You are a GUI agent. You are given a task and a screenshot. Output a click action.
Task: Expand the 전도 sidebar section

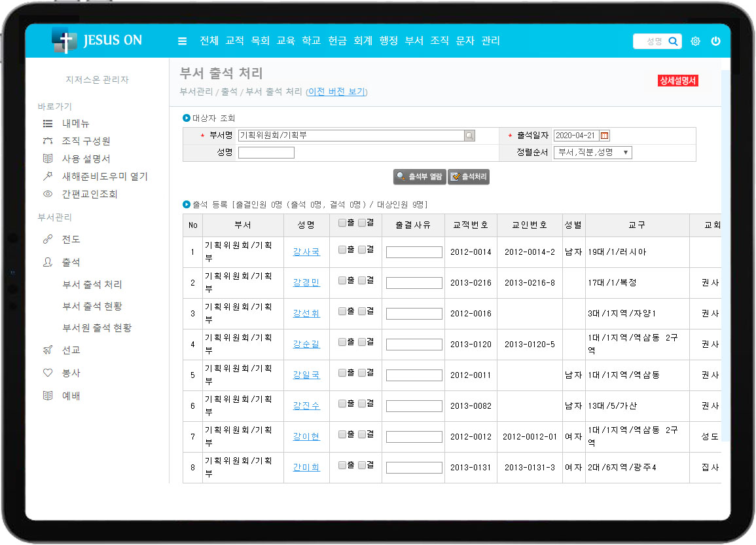pyautogui.click(x=71, y=239)
